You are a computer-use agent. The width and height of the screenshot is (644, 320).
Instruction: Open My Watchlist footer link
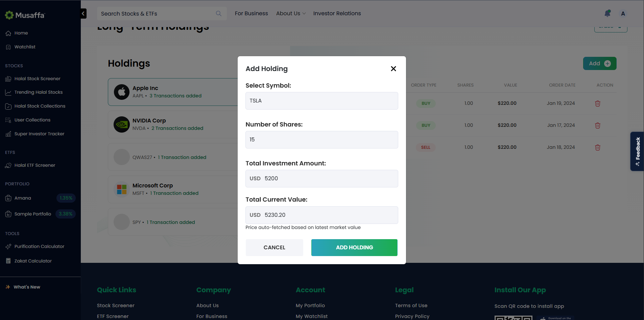(312, 316)
